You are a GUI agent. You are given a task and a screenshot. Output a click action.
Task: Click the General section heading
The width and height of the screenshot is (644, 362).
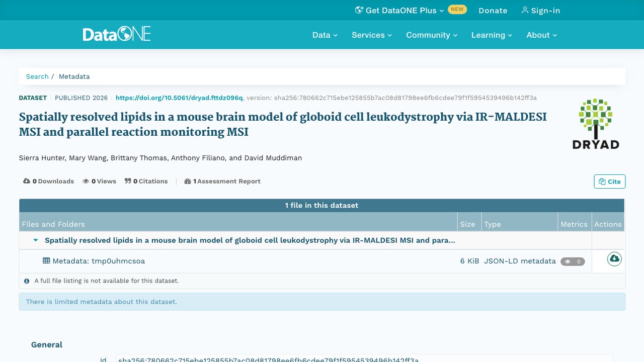[x=47, y=344]
